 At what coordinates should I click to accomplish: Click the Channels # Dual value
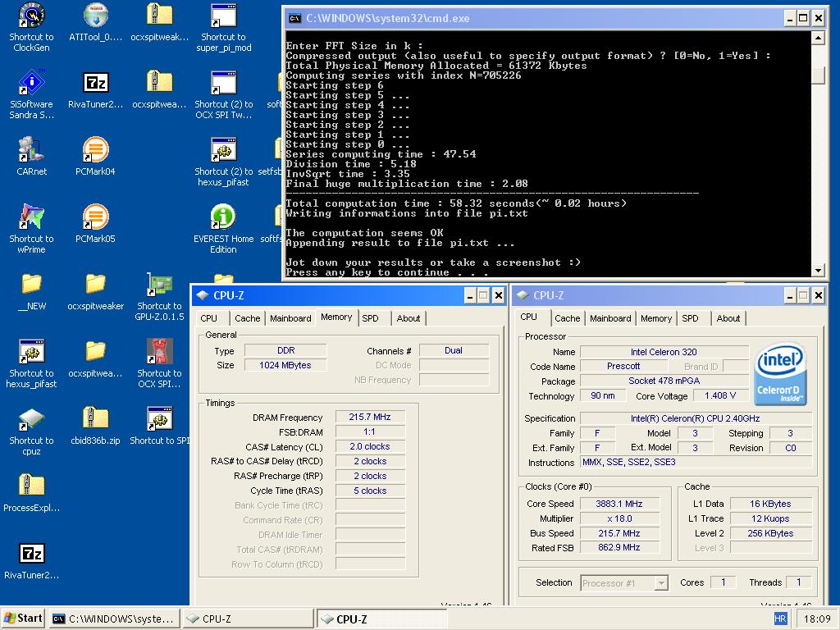(453, 350)
